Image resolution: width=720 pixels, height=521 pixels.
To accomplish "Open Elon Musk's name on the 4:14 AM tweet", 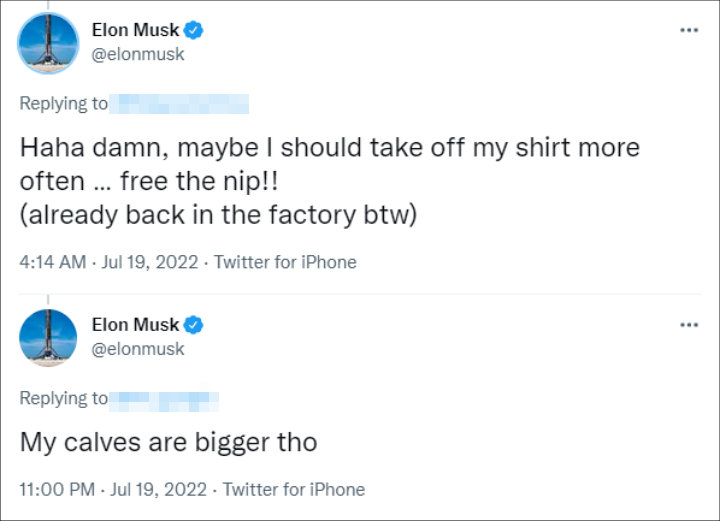I will (135, 30).
